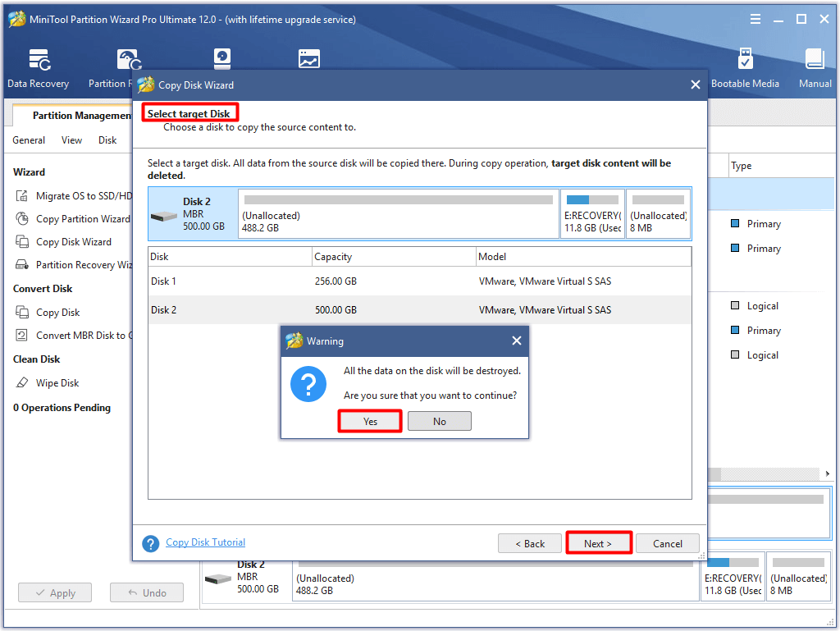This screenshot has height=631, width=840.
Task: Open the Disk menu
Action: (x=107, y=139)
